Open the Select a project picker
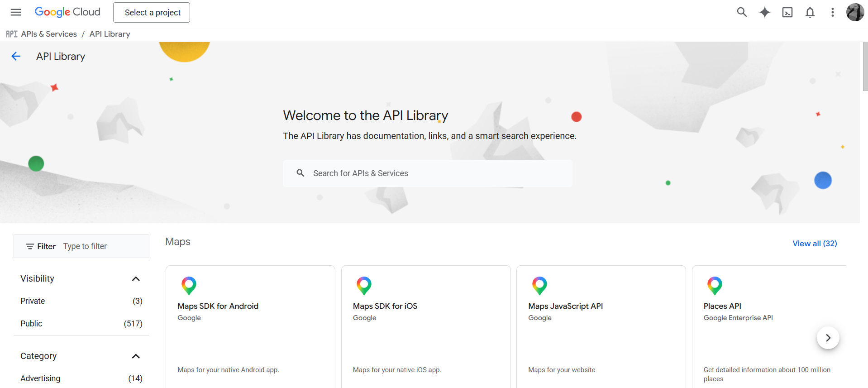868x388 pixels. 152,12
